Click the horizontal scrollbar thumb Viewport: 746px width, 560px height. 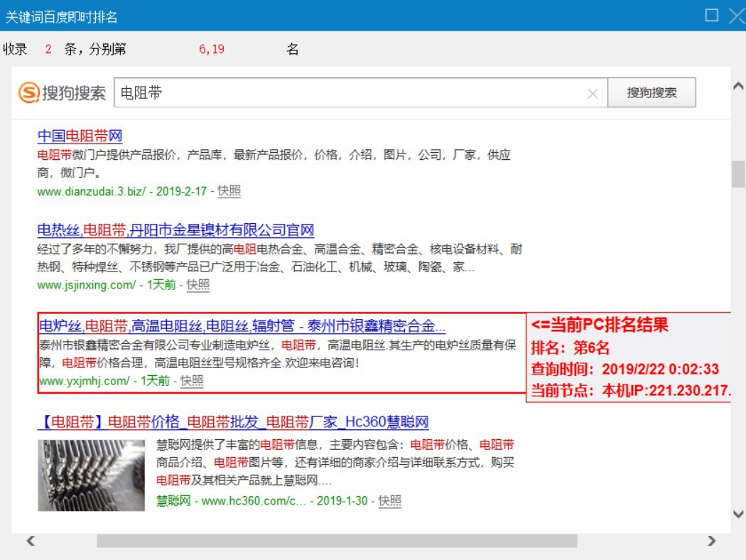(x=337, y=541)
